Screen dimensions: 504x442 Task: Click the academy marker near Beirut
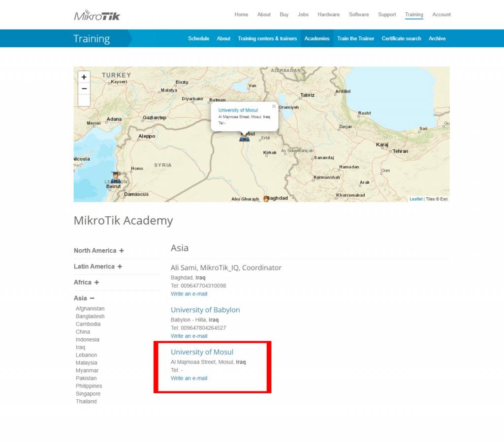(x=116, y=177)
